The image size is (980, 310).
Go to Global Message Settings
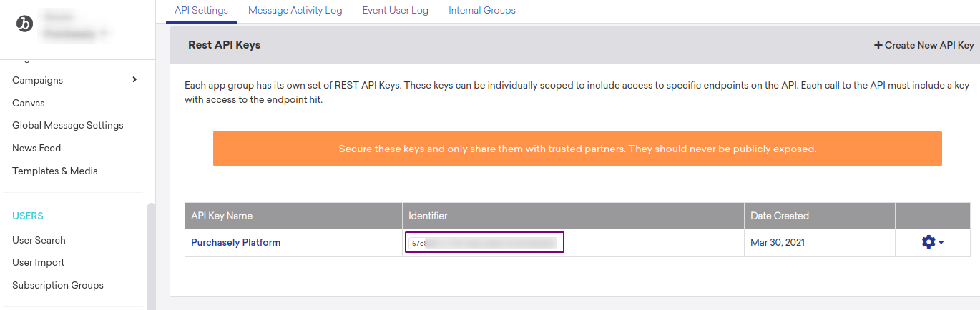click(68, 125)
